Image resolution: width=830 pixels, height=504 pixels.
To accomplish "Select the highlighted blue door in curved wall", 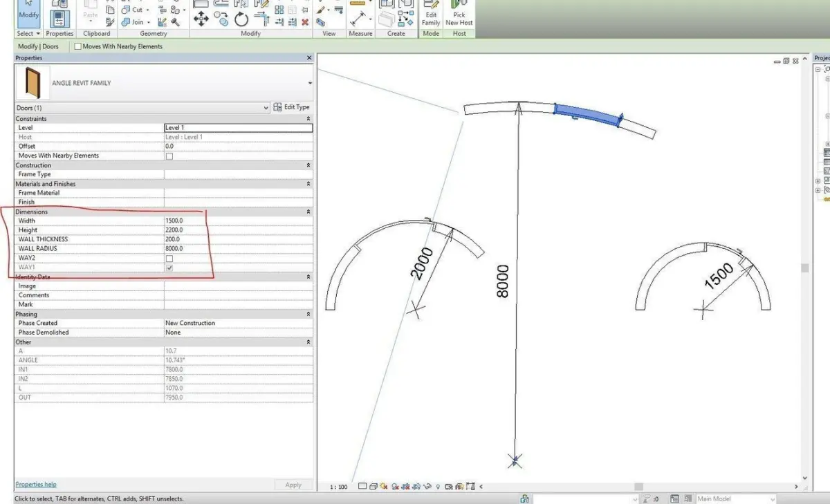I will coord(588,114).
